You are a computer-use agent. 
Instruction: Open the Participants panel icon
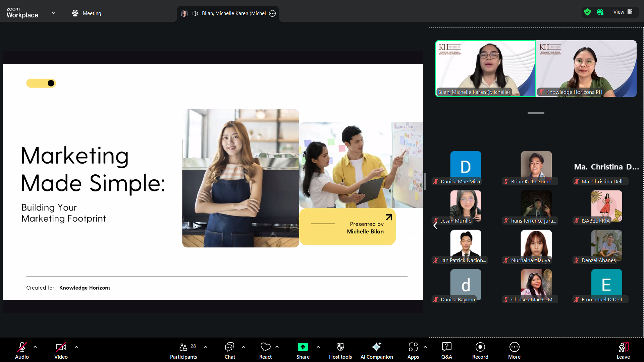click(183, 347)
